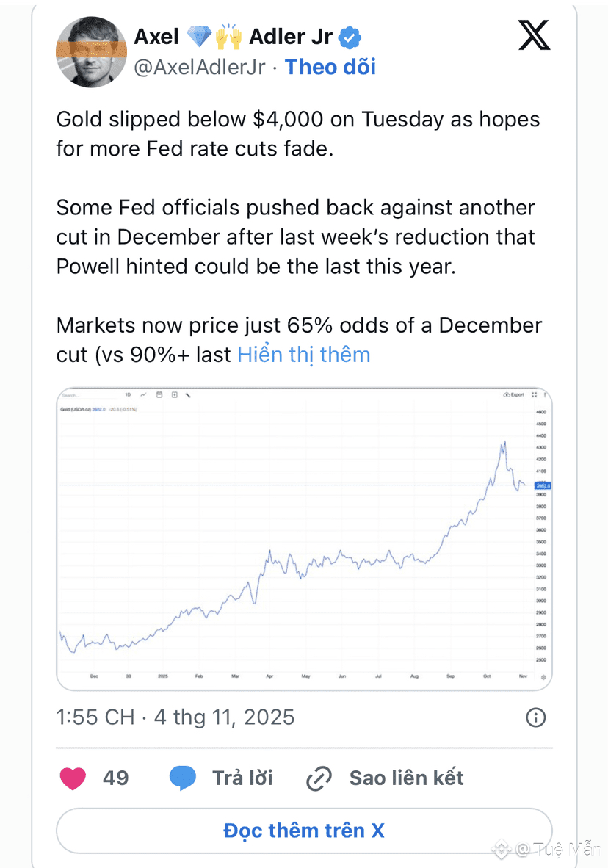The image size is (608, 868).
Task: Click the Theo dõi follow link
Action: tap(330, 68)
